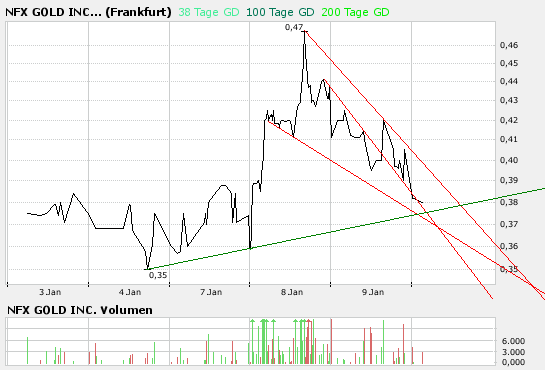Viewport: 545px width, 384px height.
Task: Click the 0,44 price axis value
Action: (509, 81)
